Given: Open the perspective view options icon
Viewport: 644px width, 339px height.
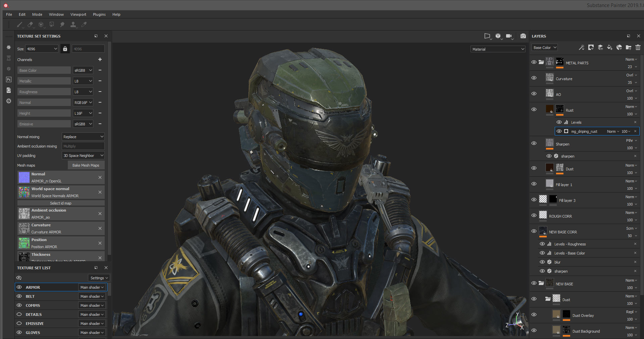Looking at the screenshot, I should click(488, 36).
